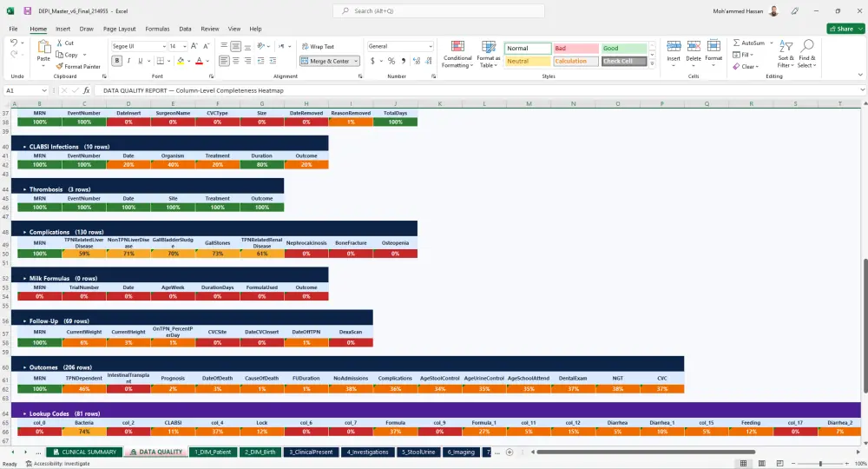Apply the Good cell style swatch

(x=624, y=48)
